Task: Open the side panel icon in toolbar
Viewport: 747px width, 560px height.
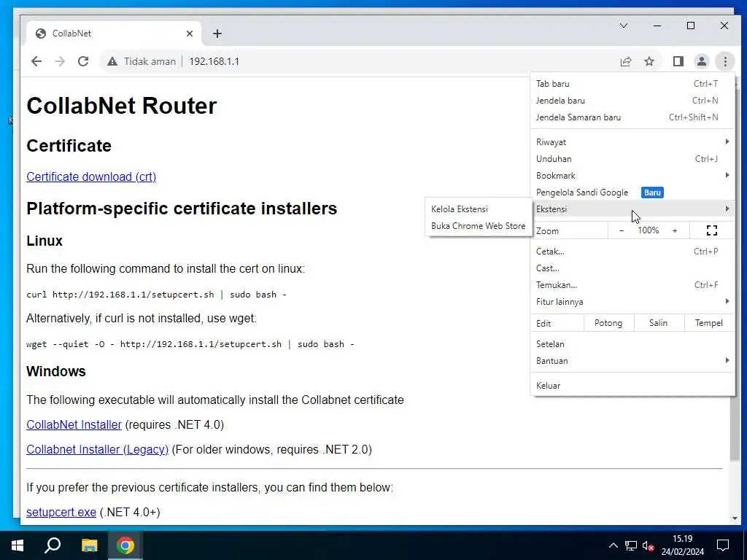Action: (678, 61)
